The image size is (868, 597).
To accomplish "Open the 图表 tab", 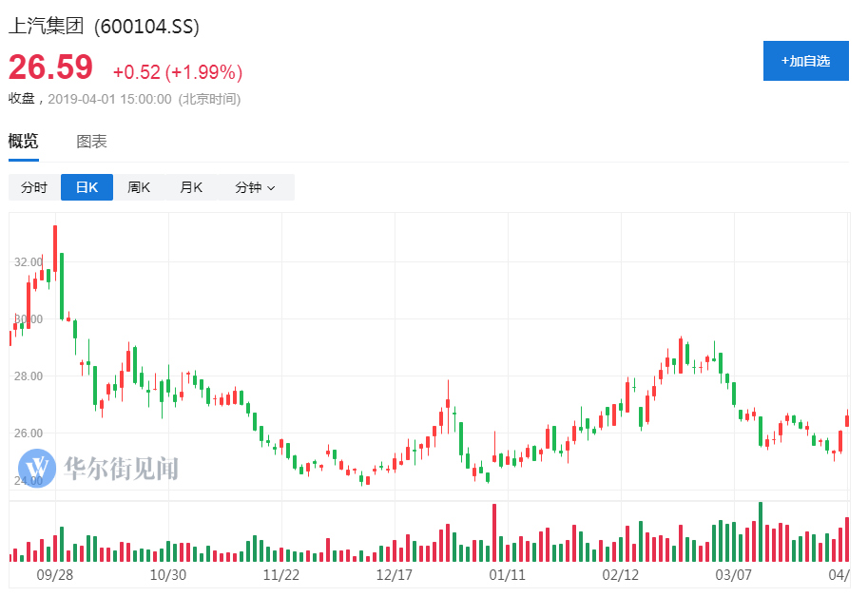I will coord(91,141).
